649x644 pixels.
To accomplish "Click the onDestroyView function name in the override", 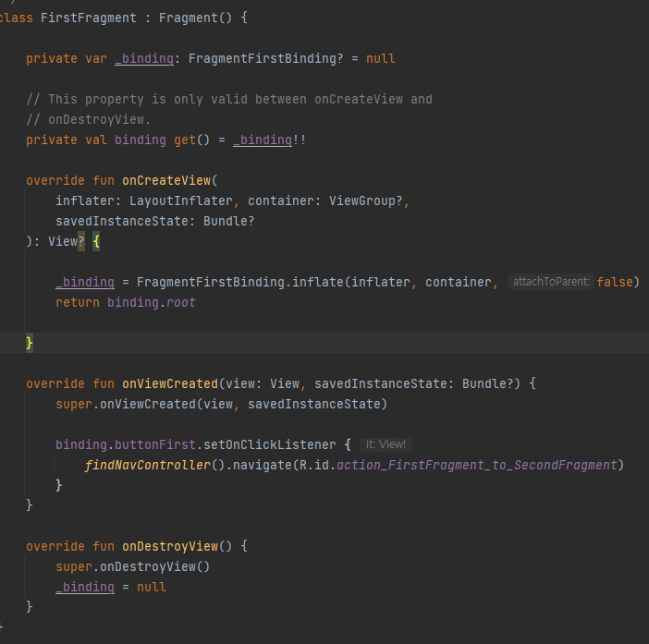I will pyautogui.click(x=170, y=546).
